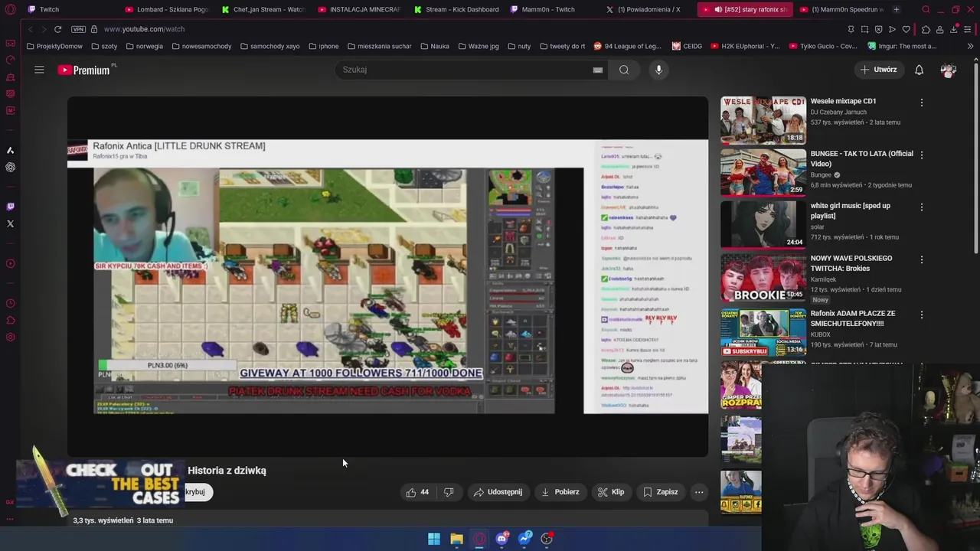Image resolution: width=980 pixels, height=551 pixels.
Task: Reload the page in the browser toolbar
Action: [x=57, y=29]
